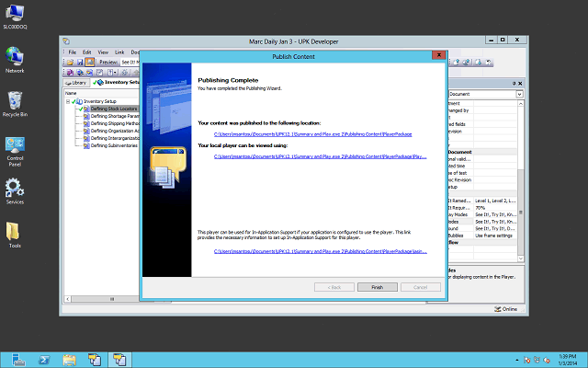Switch to the Library tab

click(x=76, y=83)
